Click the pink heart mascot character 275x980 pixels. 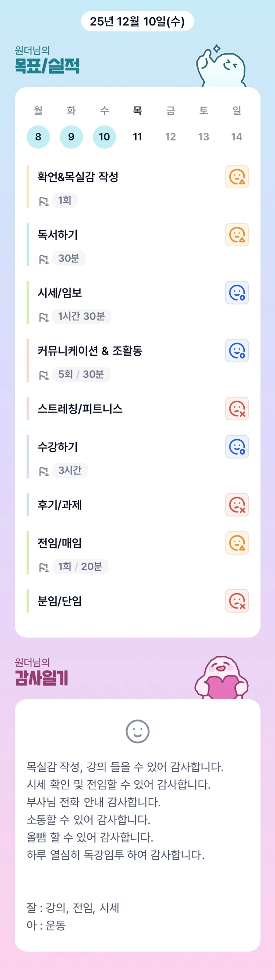click(x=221, y=678)
